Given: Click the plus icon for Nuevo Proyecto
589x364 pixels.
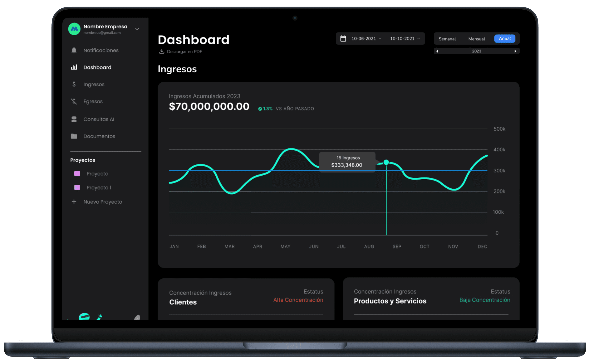Looking at the screenshot, I should tap(74, 202).
